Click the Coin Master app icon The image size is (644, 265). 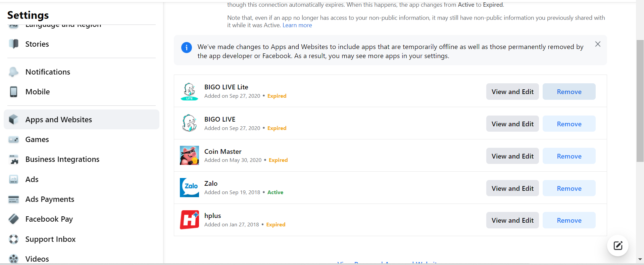point(189,155)
